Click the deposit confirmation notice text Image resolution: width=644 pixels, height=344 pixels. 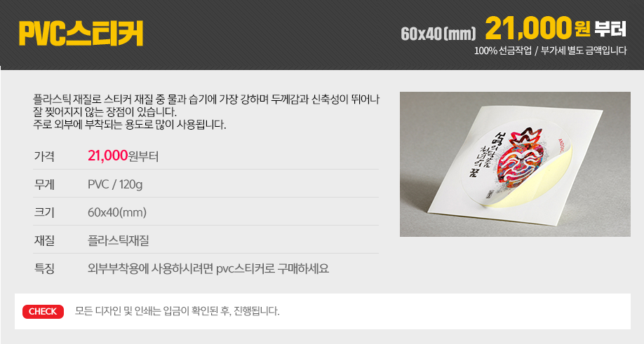(177, 311)
